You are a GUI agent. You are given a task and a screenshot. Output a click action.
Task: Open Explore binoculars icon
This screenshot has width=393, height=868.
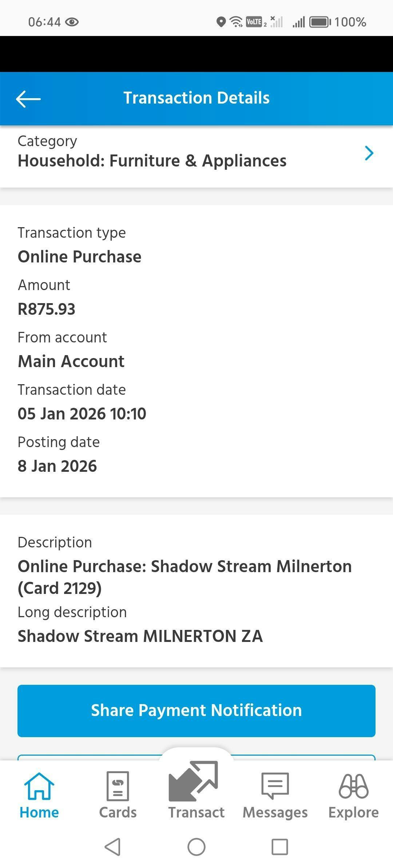[353, 786]
